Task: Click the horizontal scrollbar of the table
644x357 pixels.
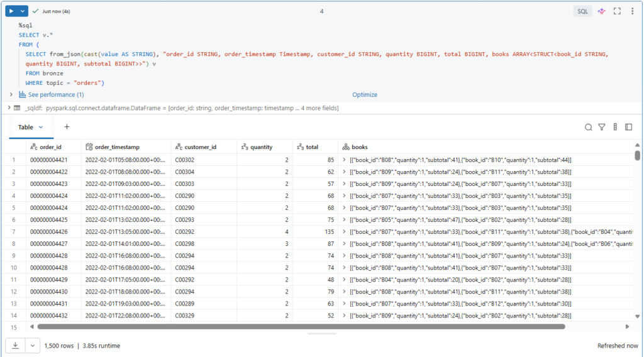Action: point(302,327)
